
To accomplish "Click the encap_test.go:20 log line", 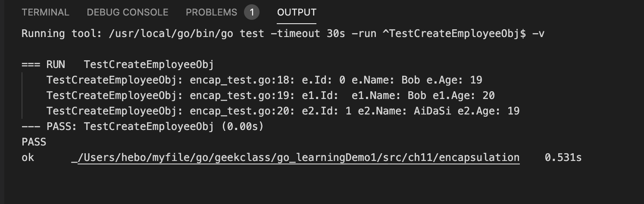I will [283, 111].
